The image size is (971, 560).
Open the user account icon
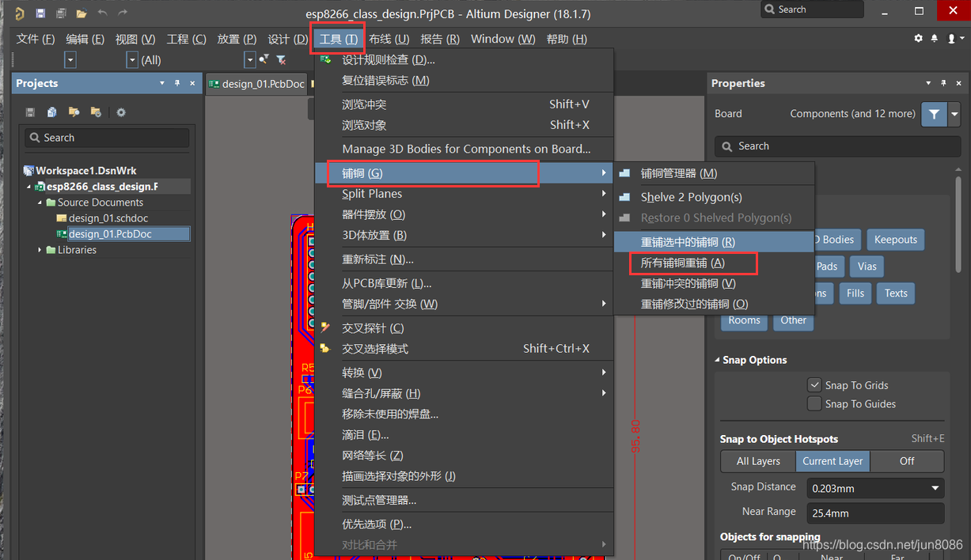951,38
